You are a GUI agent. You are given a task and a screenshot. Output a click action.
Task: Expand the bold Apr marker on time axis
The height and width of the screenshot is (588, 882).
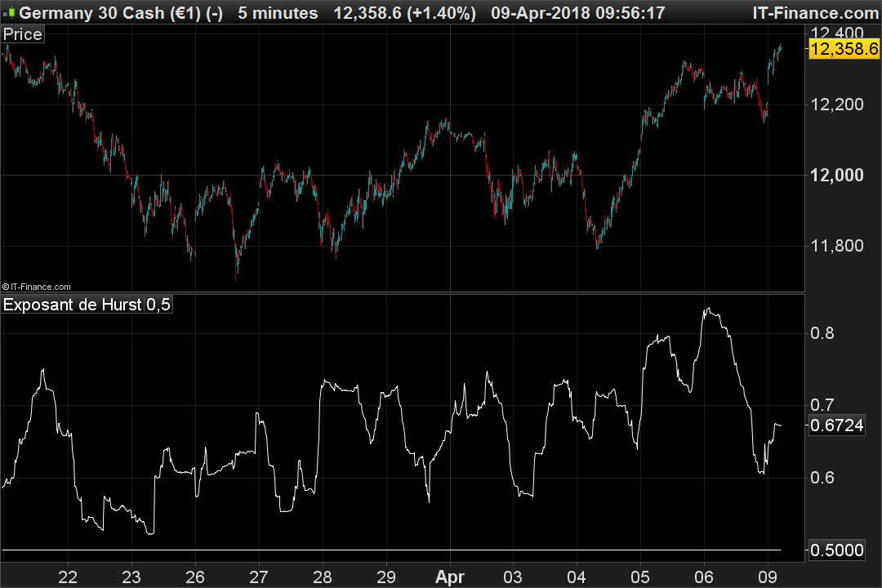point(450,577)
